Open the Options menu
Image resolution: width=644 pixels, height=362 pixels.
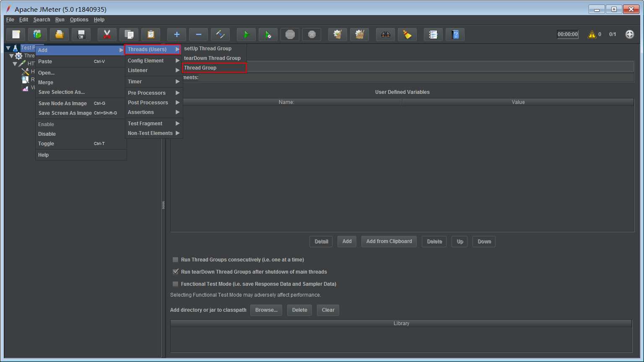coord(79,20)
